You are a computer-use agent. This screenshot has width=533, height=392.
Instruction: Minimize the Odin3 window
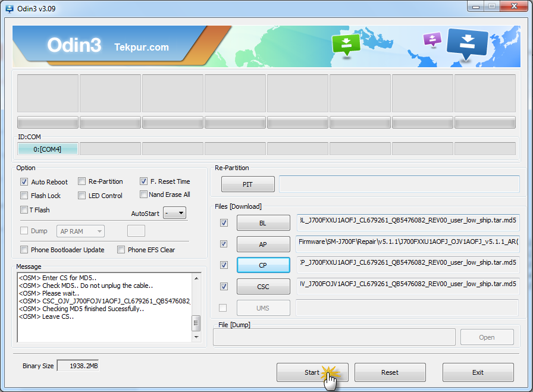(476, 7)
